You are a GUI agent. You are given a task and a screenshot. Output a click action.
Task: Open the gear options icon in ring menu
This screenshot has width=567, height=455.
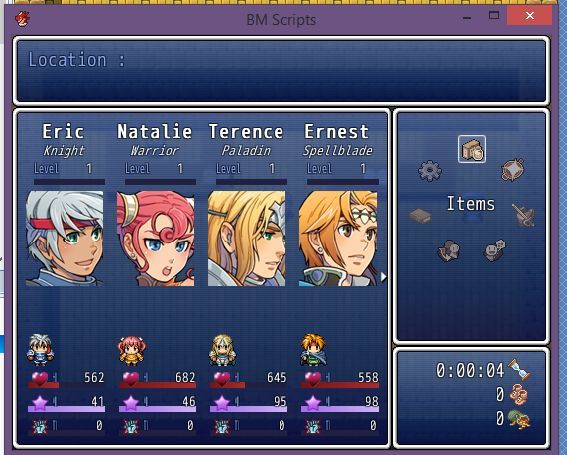point(430,170)
